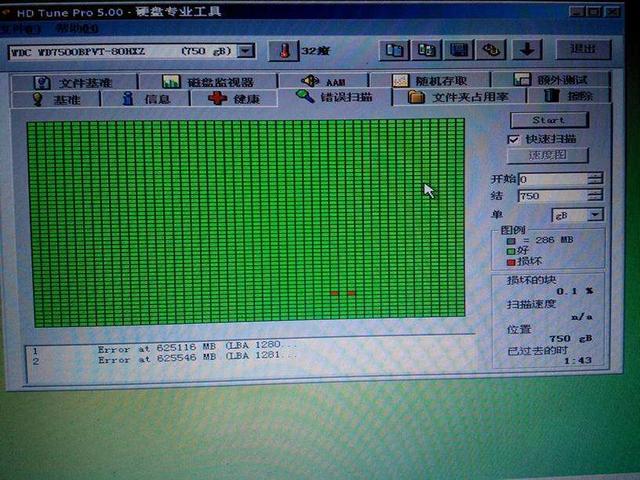Screen dimensions: 640x480
Task: Open the 健康 health tab
Action: coord(235,98)
